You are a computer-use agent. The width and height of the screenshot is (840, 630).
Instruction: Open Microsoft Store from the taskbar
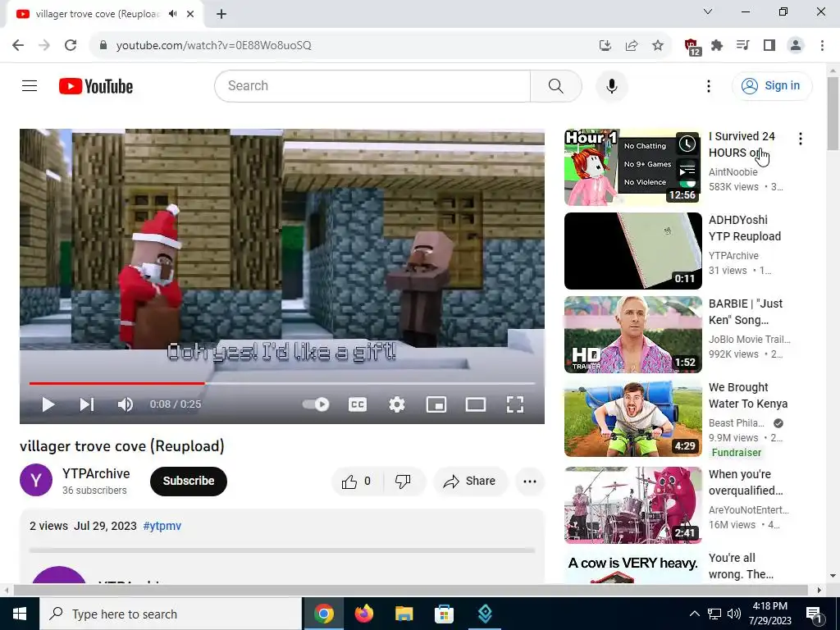pos(444,614)
